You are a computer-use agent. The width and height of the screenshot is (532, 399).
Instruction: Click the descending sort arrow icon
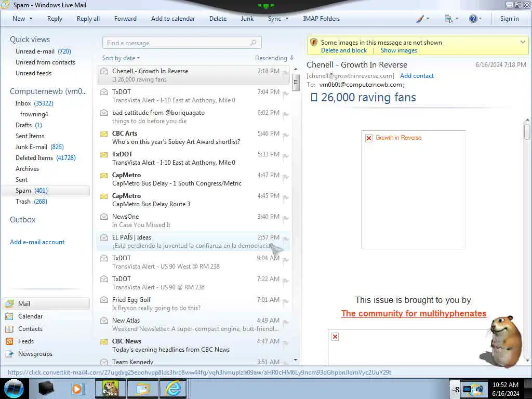[x=292, y=58]
